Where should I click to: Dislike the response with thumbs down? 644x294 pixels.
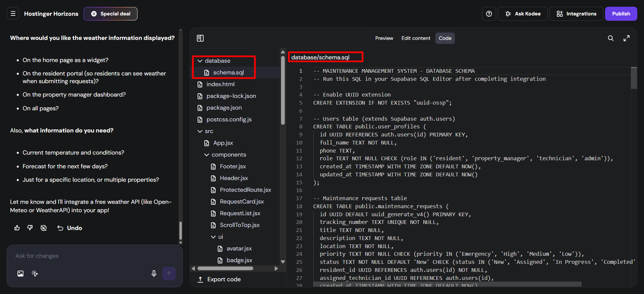(x=30, y=228)
